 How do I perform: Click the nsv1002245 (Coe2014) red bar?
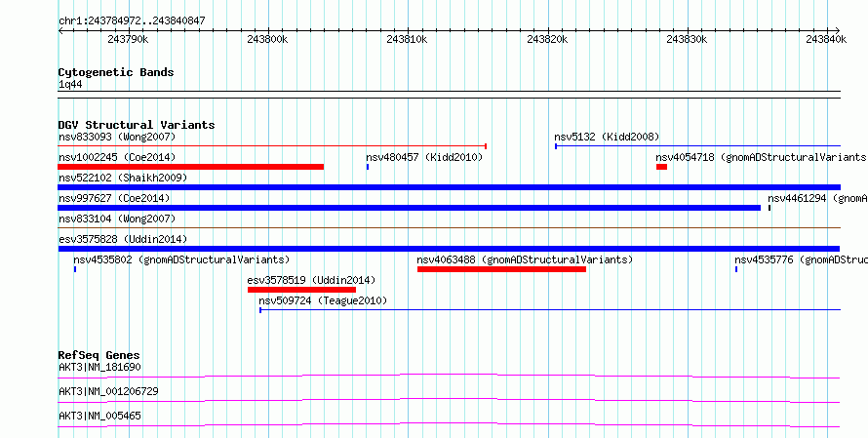190,167
